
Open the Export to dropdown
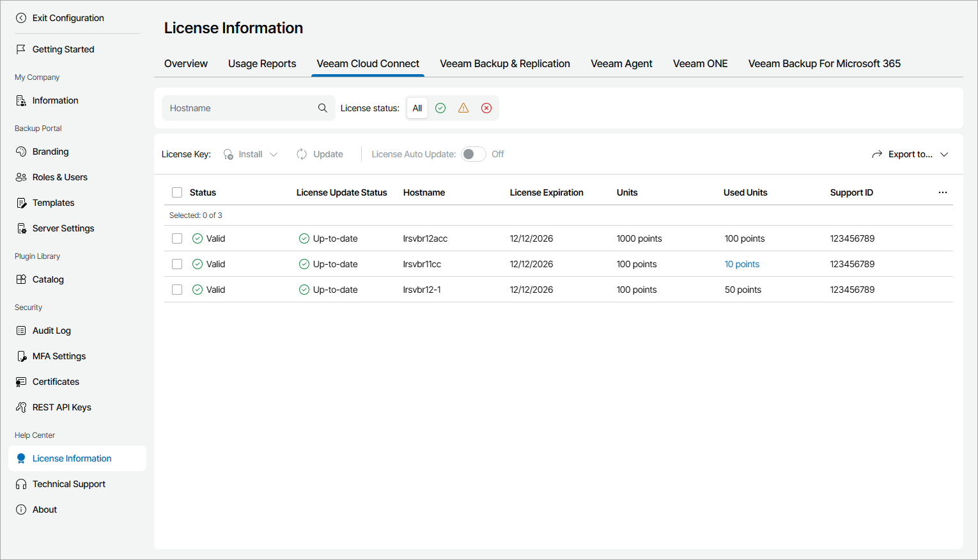coord(910,154)
